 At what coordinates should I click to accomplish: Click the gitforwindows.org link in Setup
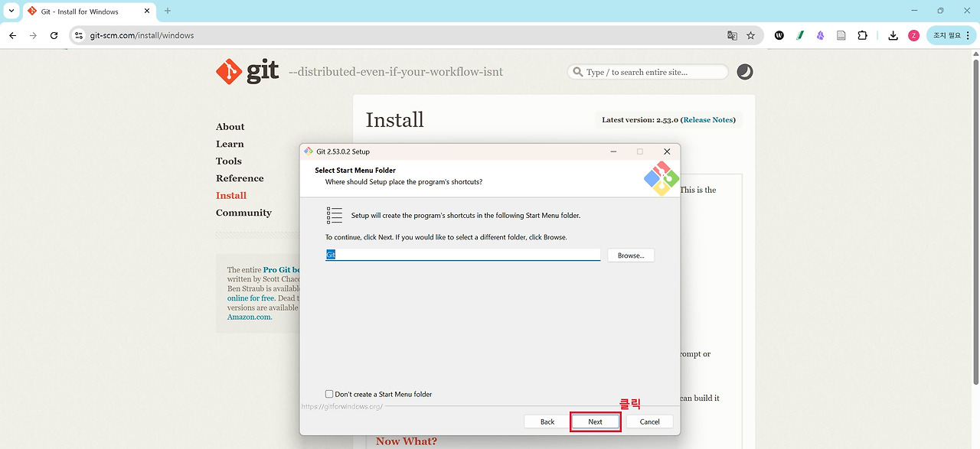coord(341,407)
